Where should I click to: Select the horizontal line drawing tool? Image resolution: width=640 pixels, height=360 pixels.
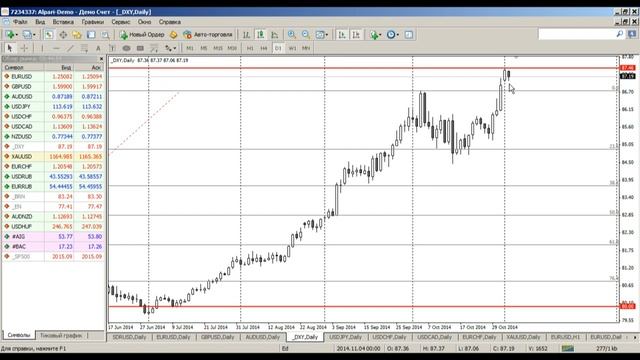(x=56, y=48)
